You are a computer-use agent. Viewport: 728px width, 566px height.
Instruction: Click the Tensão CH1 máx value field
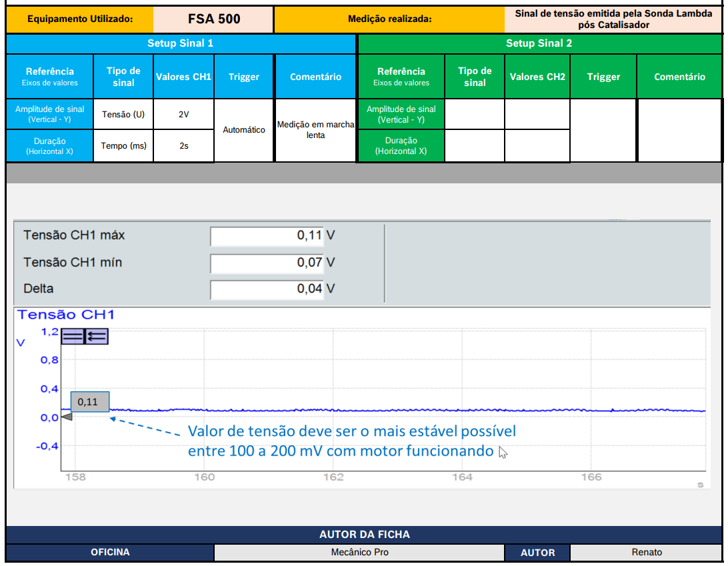267,235
